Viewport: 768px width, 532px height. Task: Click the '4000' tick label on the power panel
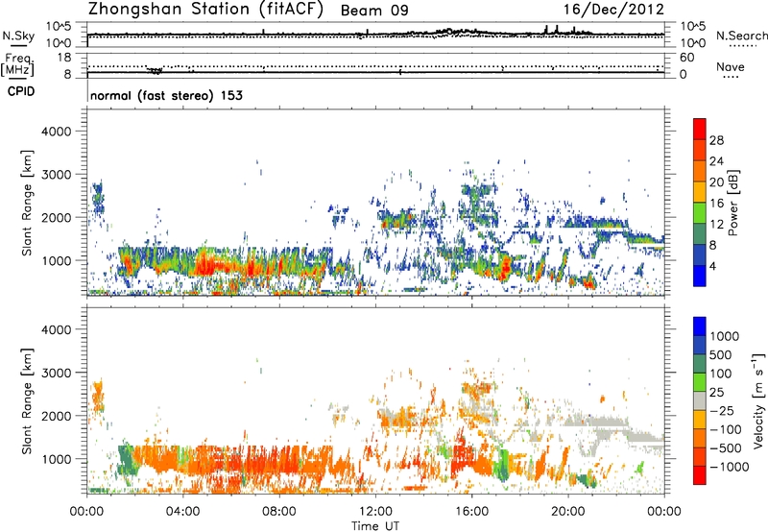(x=56, y=132)
